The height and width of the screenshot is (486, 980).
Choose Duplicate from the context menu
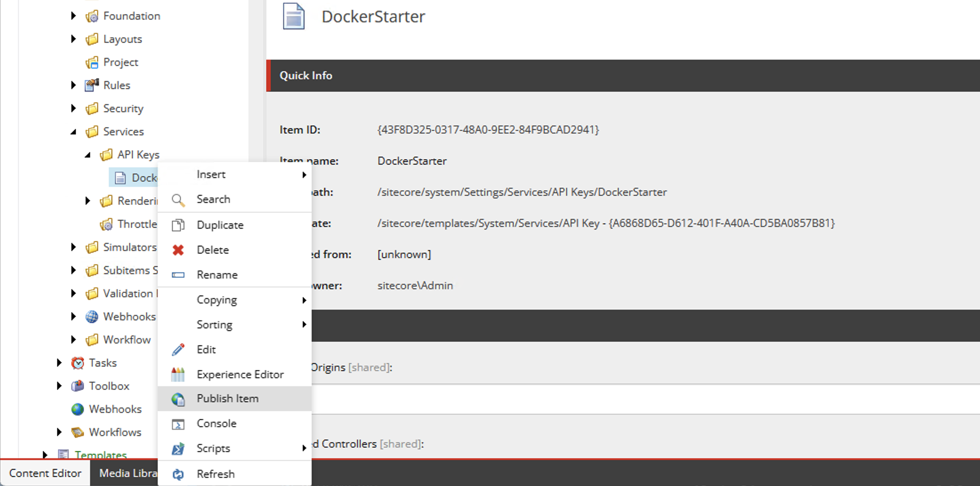tap(235, 225)
